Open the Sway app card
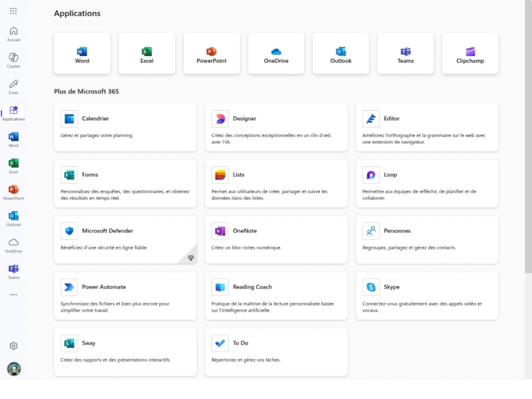532x399 pixels. click(x=125, y=352)
